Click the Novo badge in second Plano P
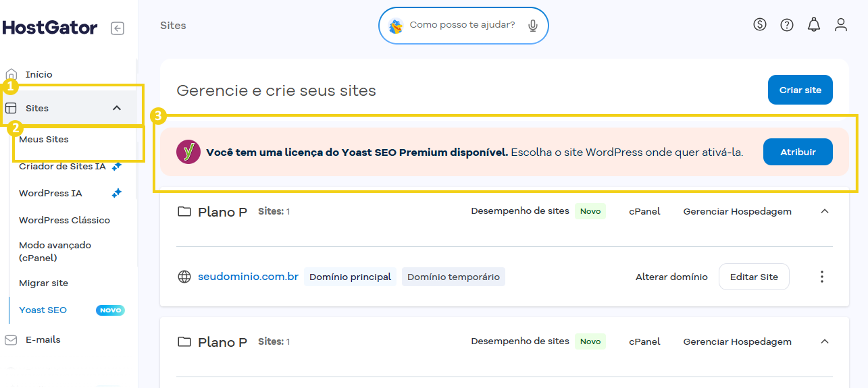 (x=590, y=341)
